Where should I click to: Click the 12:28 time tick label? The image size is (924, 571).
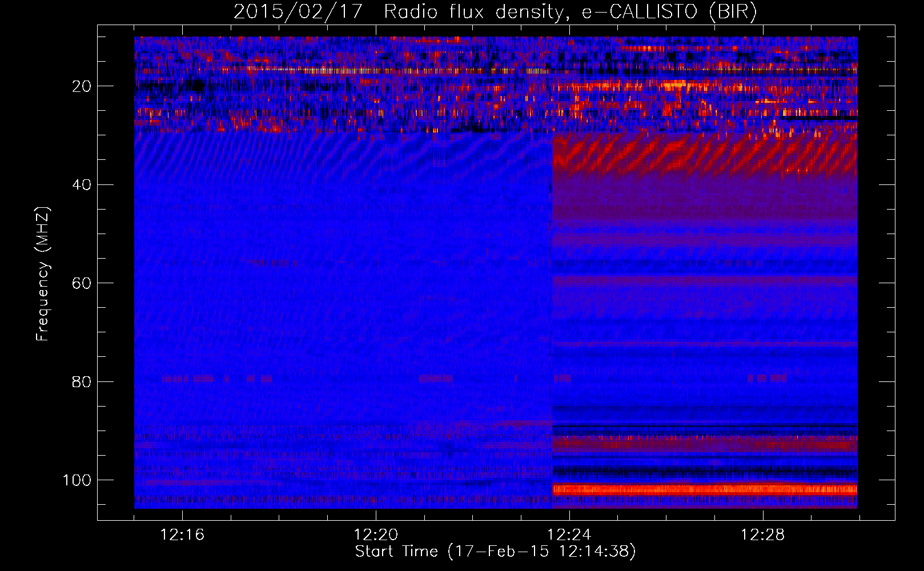(763, 535)
